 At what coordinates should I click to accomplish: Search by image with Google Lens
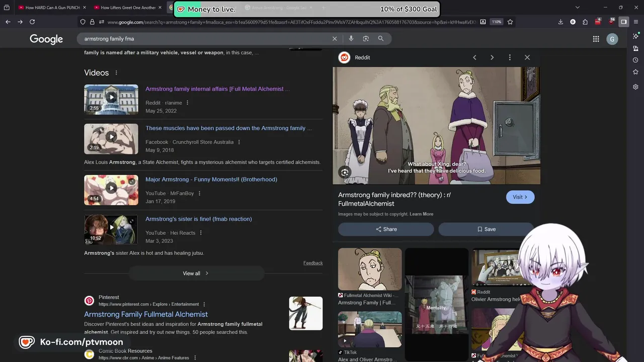pos(366,38)
